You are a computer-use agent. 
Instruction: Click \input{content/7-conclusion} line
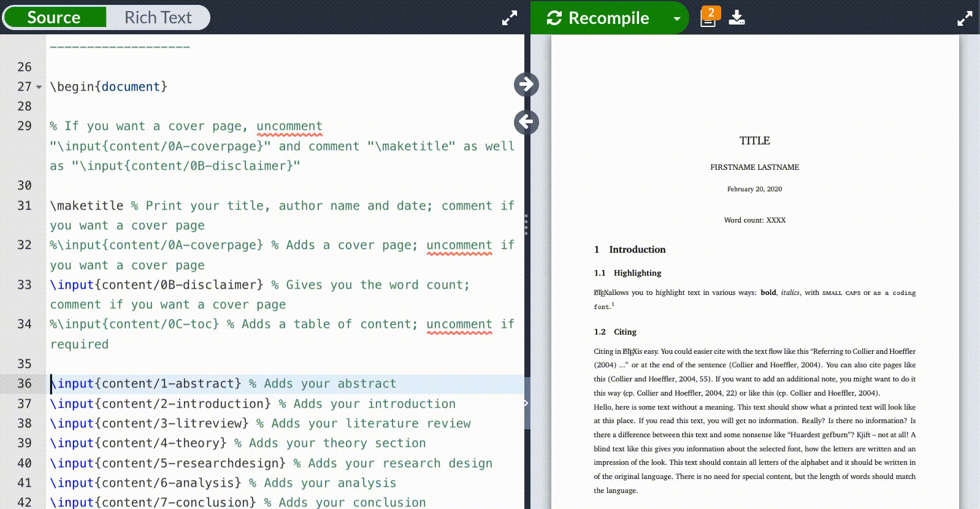[153, 502]
